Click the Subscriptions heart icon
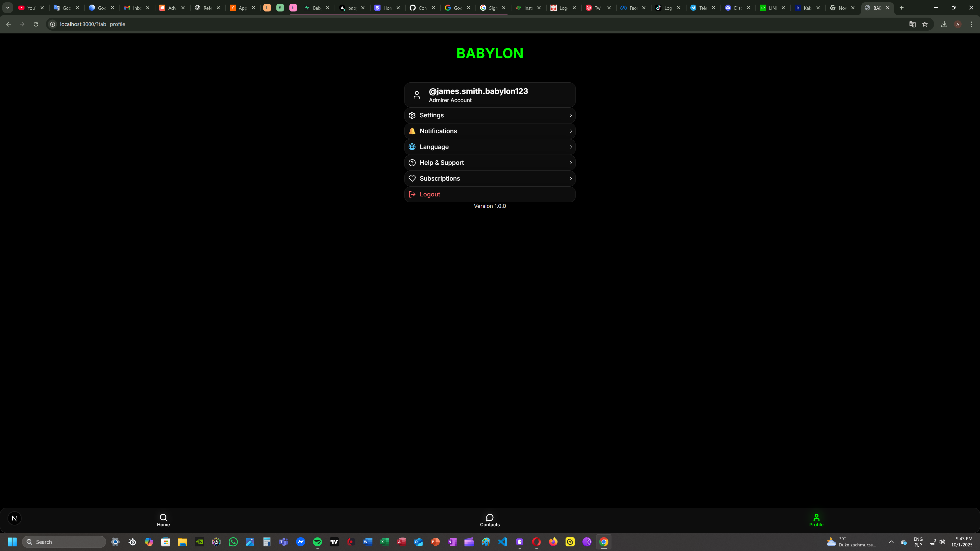 (x=412, y=178)
